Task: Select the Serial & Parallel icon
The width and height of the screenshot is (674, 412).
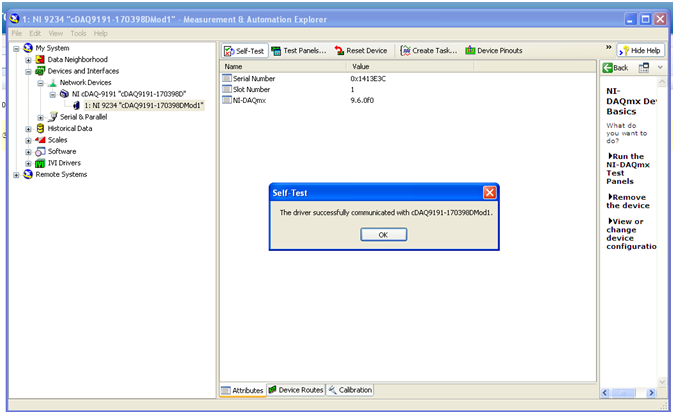Action: pos(52,117)
